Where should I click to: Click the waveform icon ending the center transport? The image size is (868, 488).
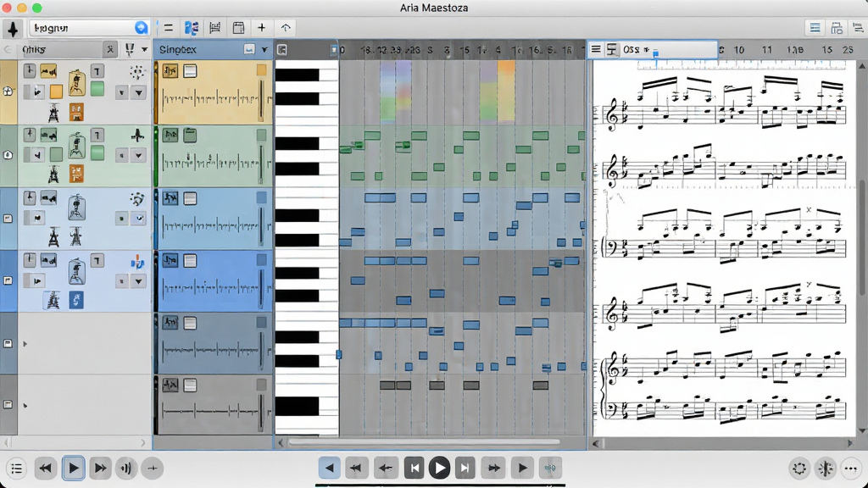click(x=549, y=468)
